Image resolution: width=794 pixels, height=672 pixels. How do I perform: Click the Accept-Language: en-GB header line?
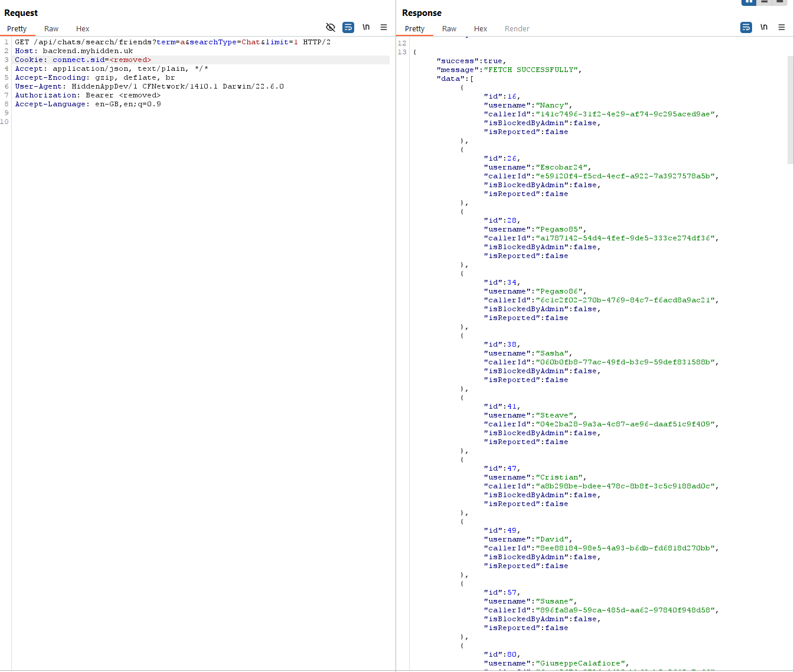point(88,104)
